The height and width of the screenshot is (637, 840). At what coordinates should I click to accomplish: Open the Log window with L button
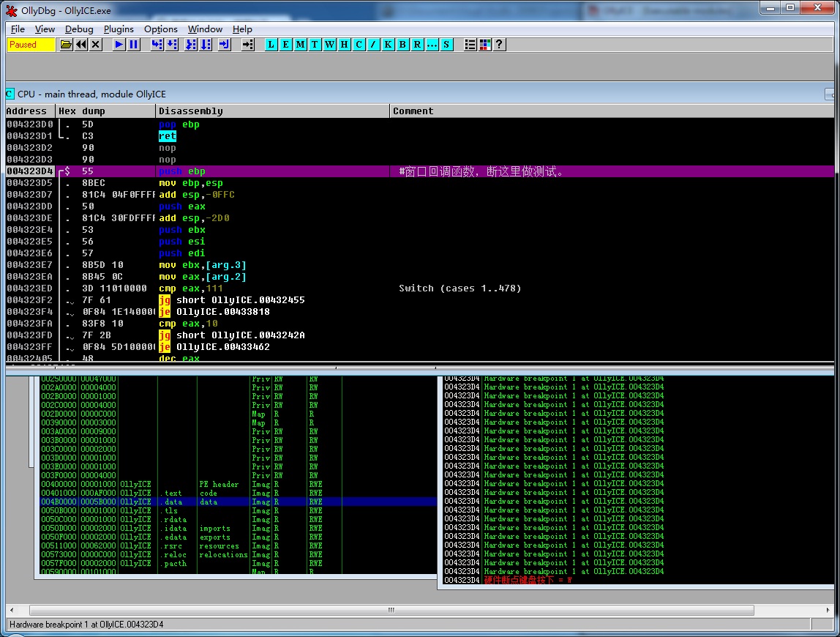point(271,45)
